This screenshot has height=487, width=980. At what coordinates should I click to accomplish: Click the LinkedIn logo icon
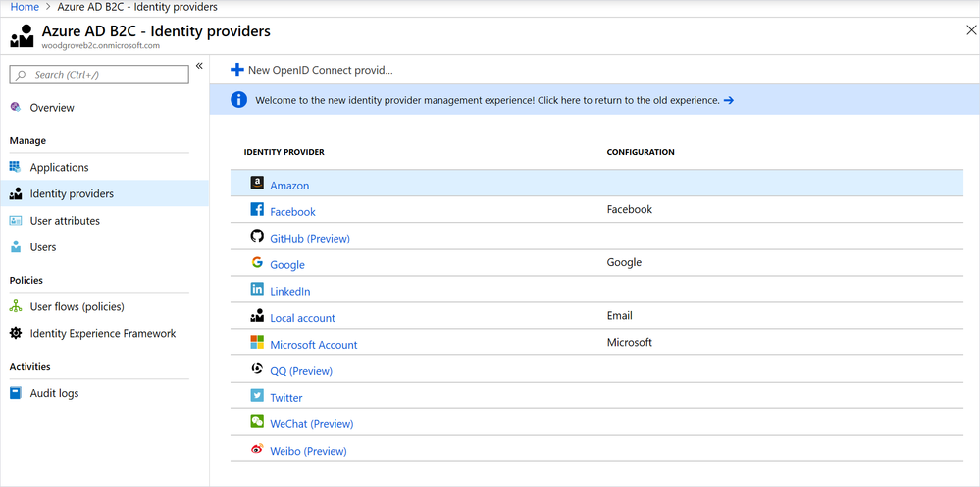[257, 290]
